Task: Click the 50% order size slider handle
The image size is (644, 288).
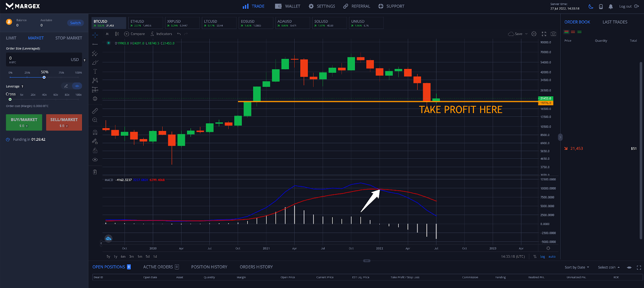Action: click(44, 77)
